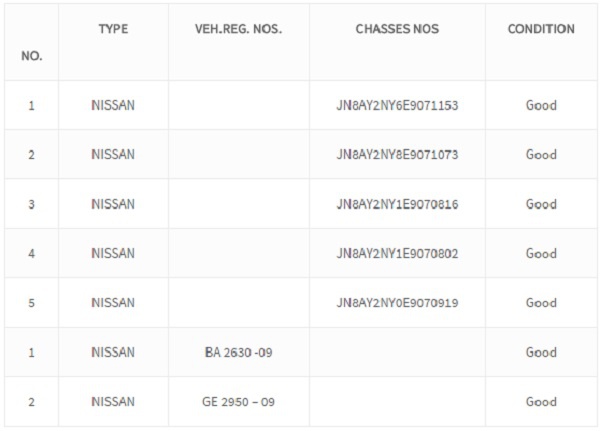This screenshot has height=431, width=600.
Task: Click the NO. column header
Action: [x=32, y=56]
